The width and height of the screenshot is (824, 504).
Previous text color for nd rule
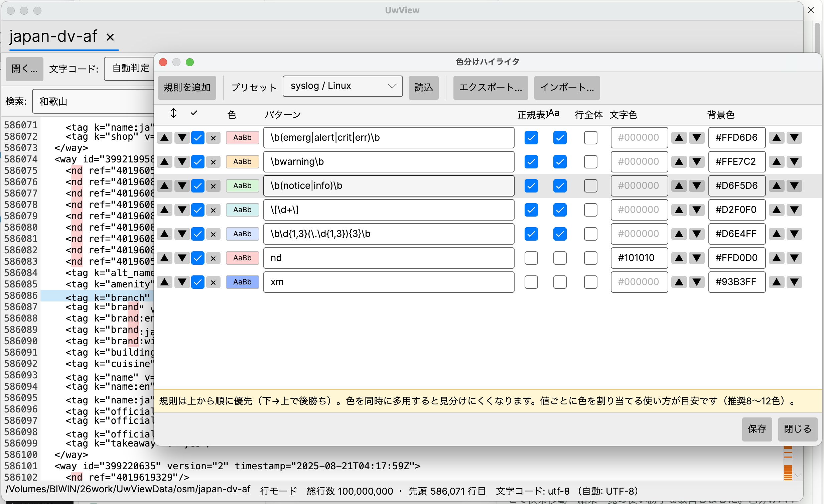point(679,258)
